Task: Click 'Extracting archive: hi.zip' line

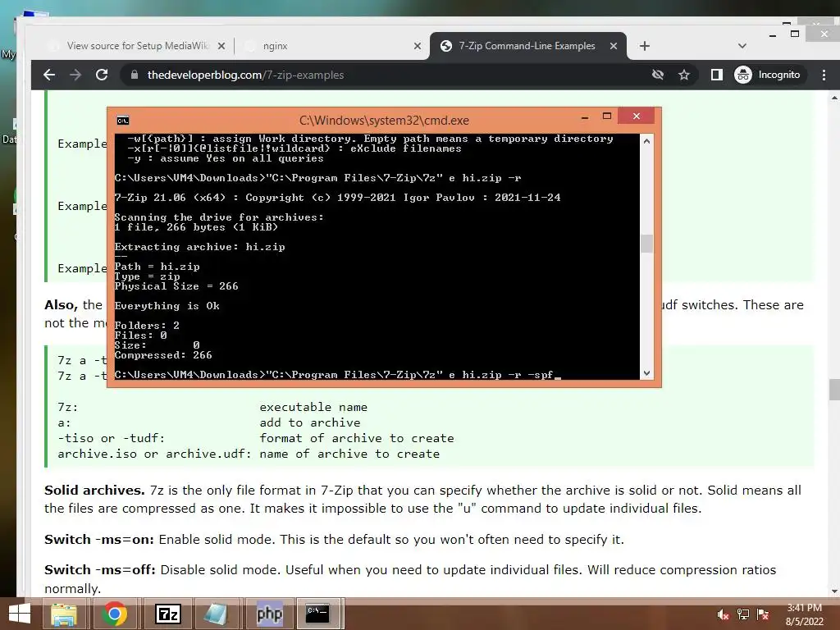Action: pos(200,247)
